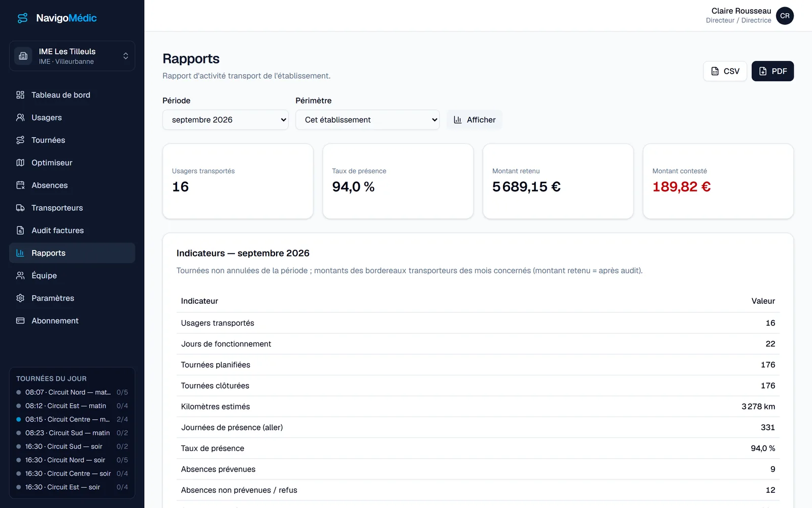Click the Optimiseur map icon
Image resolution: width=812 pixels, height=508 pixels.
point(20,163)
